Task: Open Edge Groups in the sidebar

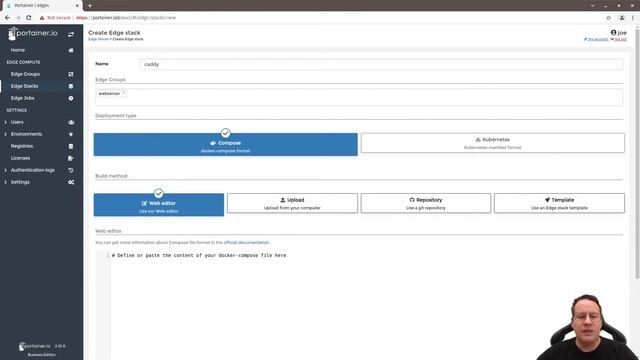Action: 25,74
